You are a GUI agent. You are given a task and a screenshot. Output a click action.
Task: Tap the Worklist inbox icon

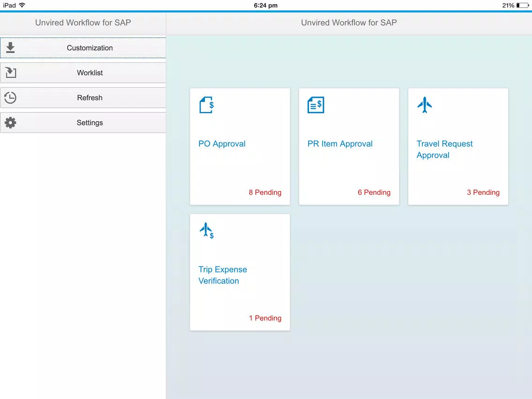pos(10,73)
